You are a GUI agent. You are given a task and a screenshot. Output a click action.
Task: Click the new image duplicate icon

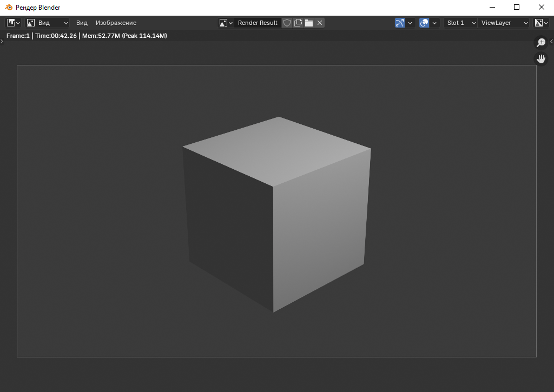pyautogui.click(x=298, y=23)
